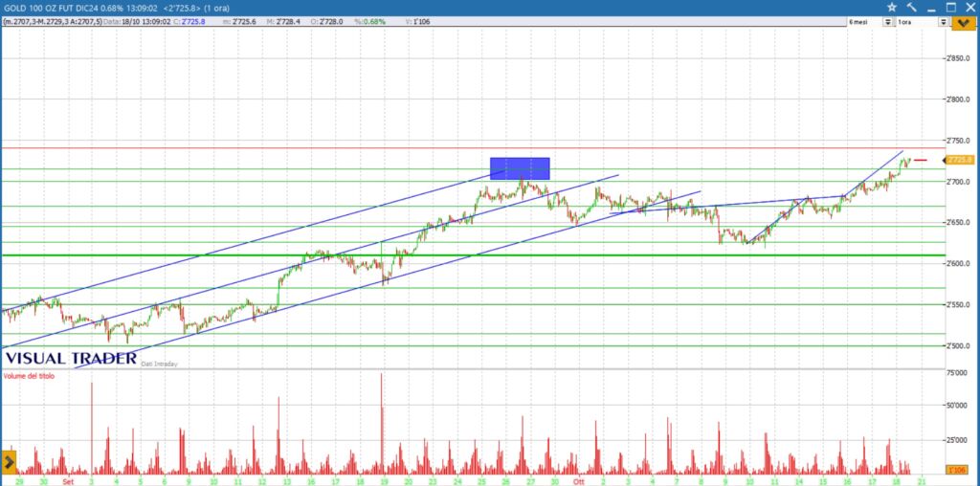Add chart to favorites with star icon

pos(892,8)
